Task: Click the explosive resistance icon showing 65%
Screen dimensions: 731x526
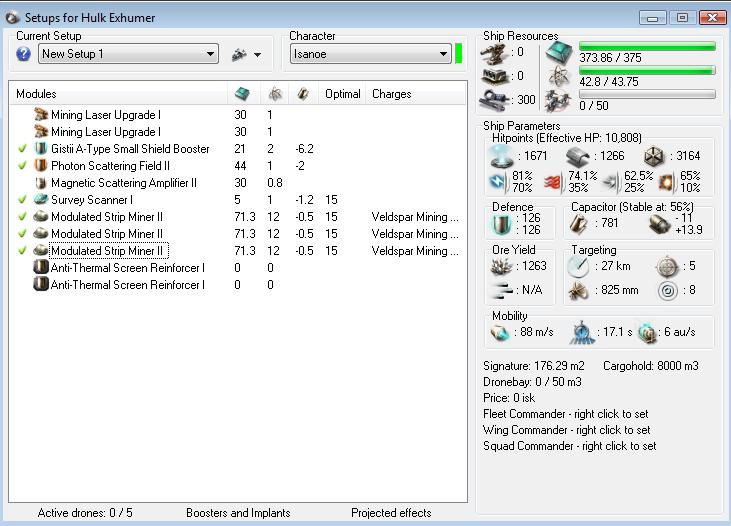Action: [666, 182]
